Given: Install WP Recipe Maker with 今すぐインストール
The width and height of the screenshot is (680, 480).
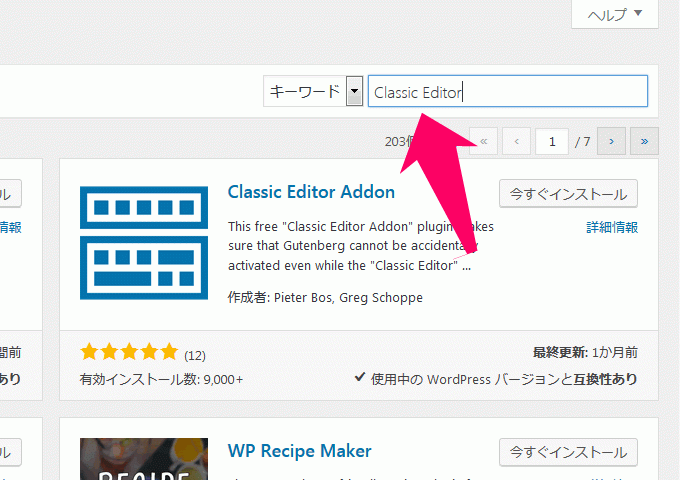Looking at the screenshot, I should tap(568, 452).
